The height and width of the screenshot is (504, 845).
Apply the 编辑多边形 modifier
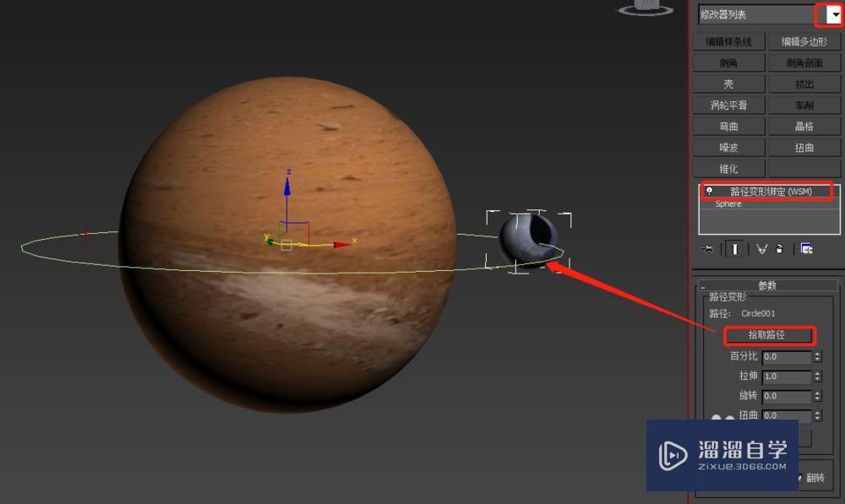coord(804,41)
